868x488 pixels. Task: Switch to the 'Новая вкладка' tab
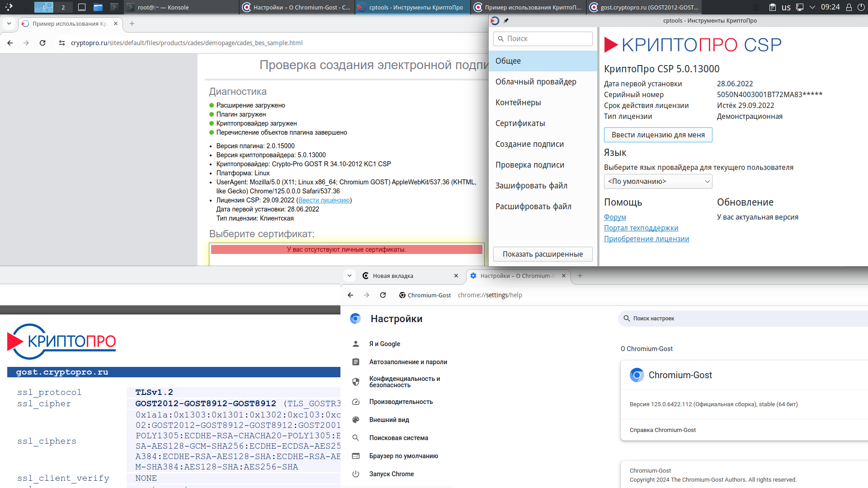410,276
